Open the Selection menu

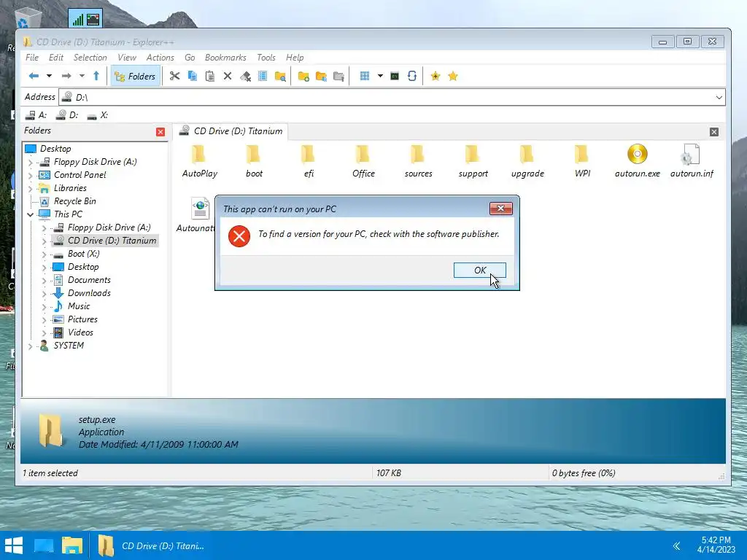coord(90,57)
